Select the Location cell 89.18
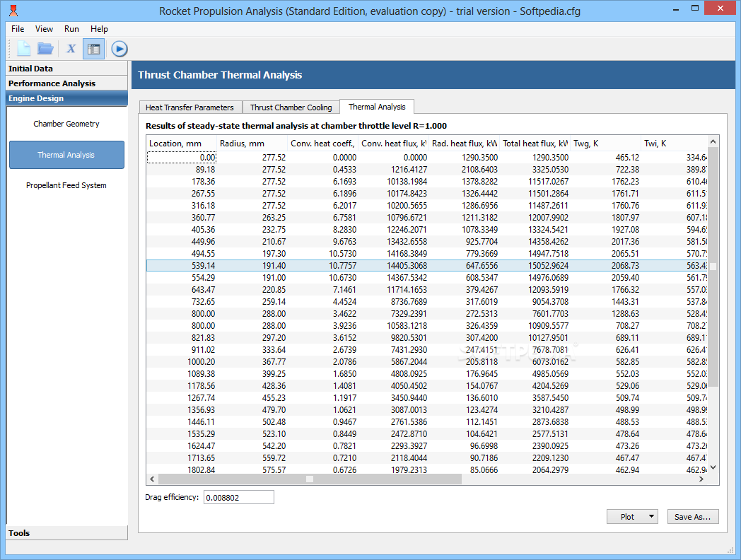Viewport: 741px width, 560px height. click(182, 169)
